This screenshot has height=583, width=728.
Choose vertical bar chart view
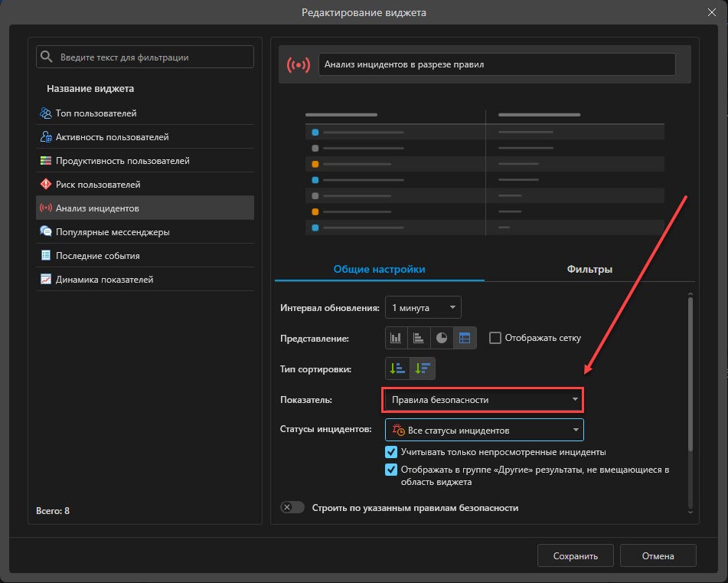point(396,338)
